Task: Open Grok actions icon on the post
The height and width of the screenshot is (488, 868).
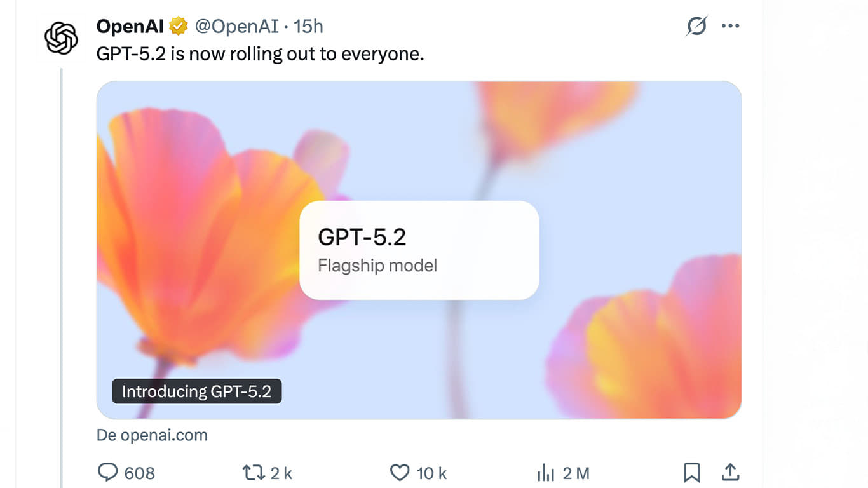Action: pyautogui.click(x=697, y=27)
